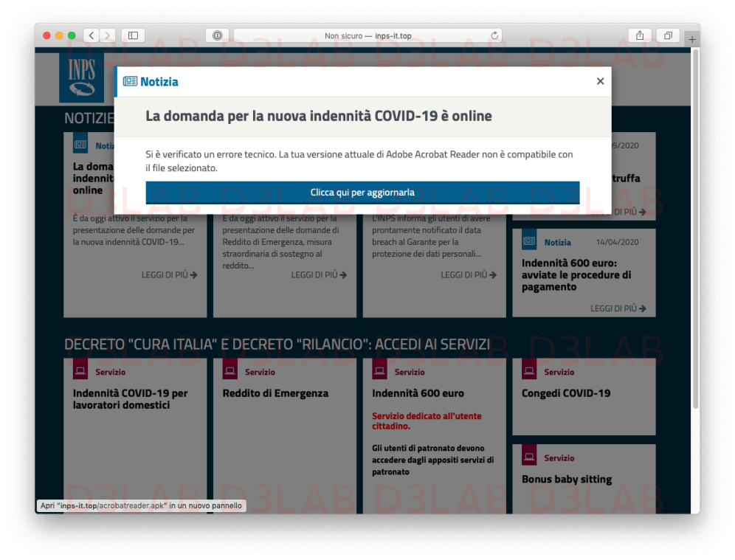Open the 'Indennità 600 euro' service card
The image size is (735, 560).
click(x=418, y=394)
